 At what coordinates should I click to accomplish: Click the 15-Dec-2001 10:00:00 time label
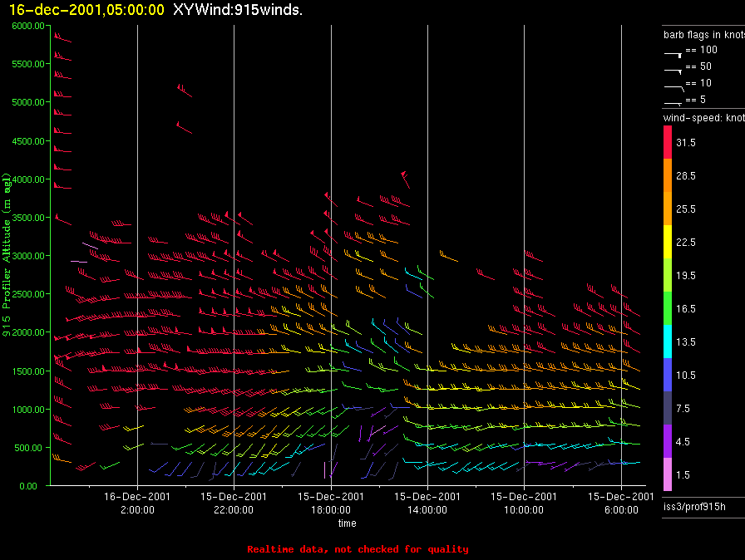(524, 503)
